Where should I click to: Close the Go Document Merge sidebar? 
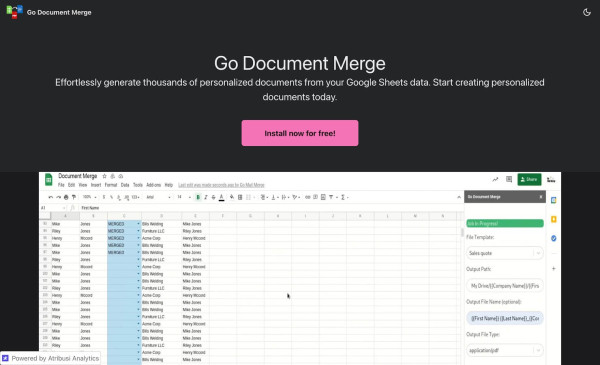[x=541, y=197]
